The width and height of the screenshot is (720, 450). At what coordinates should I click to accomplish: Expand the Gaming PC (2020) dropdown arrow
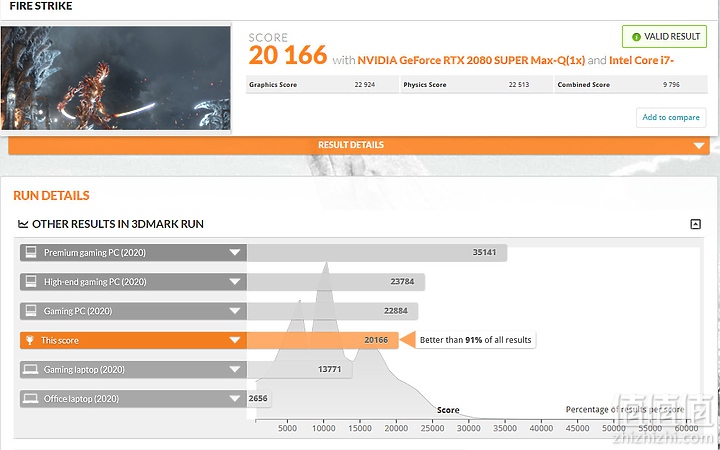pos(235,311)
